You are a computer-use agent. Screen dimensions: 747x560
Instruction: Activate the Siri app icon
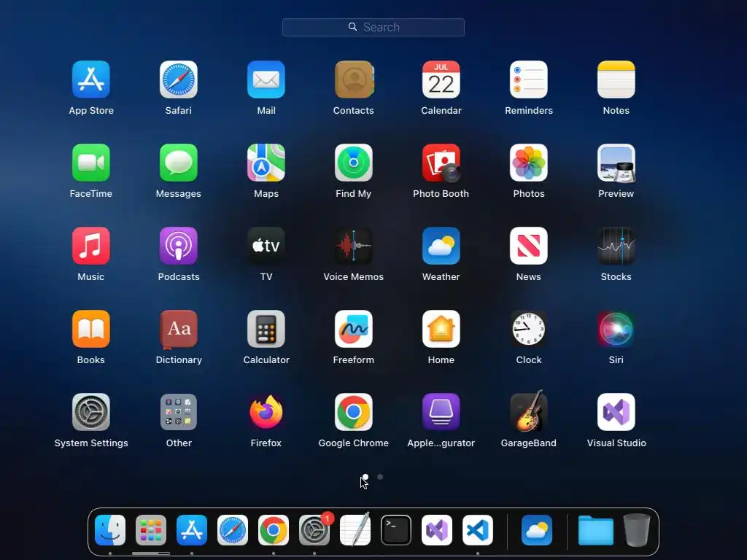tap(616, 329)
